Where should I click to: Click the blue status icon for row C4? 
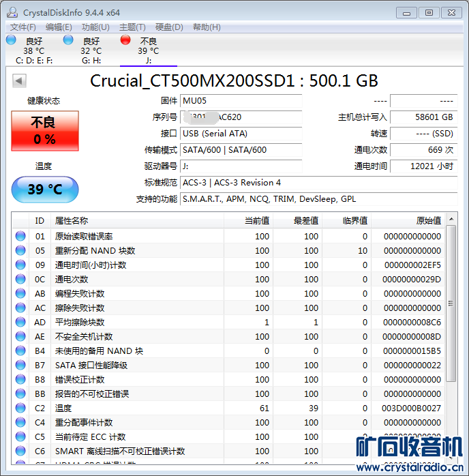pyautogui.click(x=20, y=422)
